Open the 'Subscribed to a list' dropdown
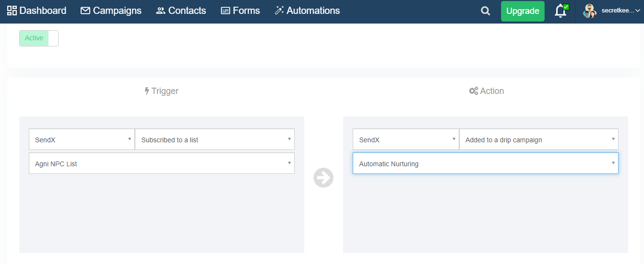Image resolution: width=644 pixels, height=264 pixels. pyautogui.click(x=215, y=139)
